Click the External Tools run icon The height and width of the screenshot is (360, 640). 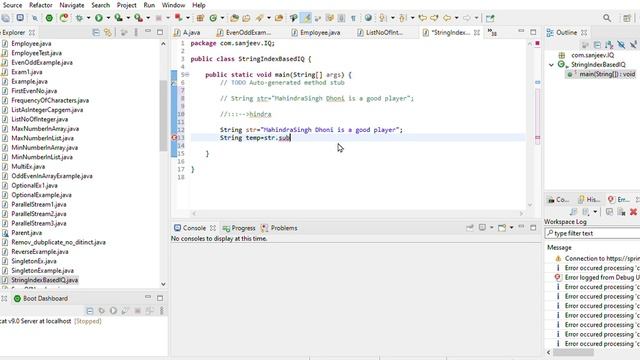click(139, 18)
